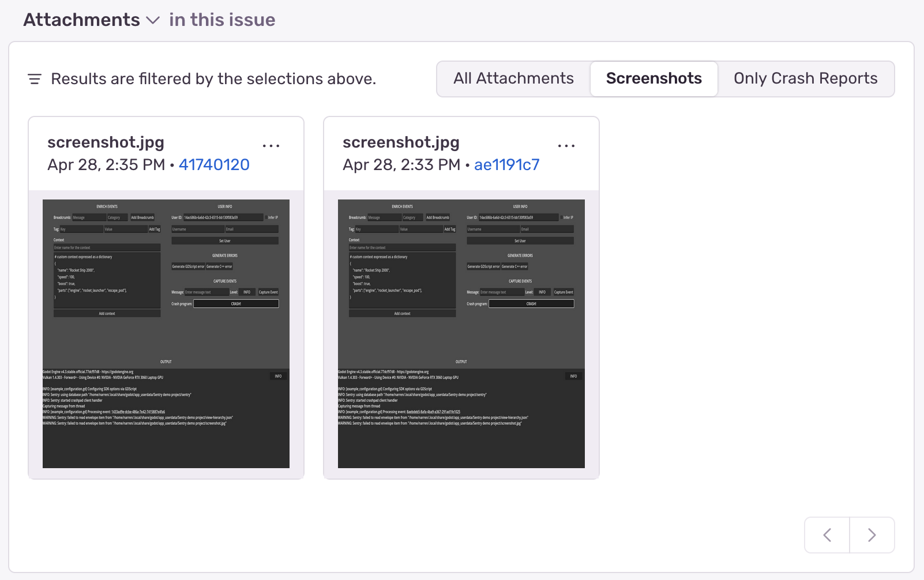924x580 pixels.
Task: Follow the ae1191c7 event link
Action: 506,164
